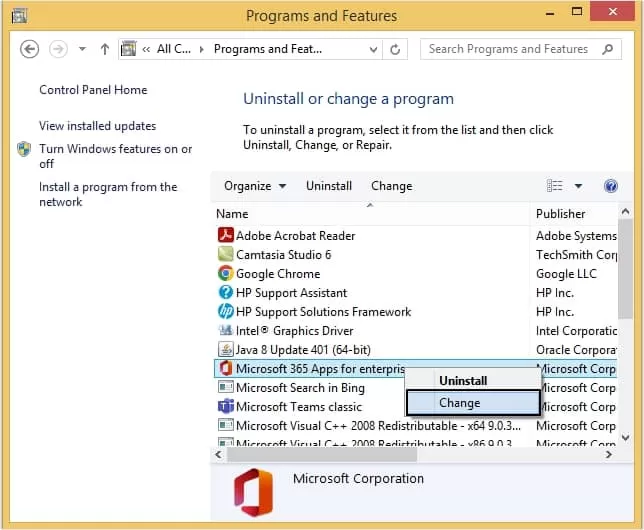Click the text HP Support Solutions Framework
Screen dimensions: 644x530
(323, 312)
